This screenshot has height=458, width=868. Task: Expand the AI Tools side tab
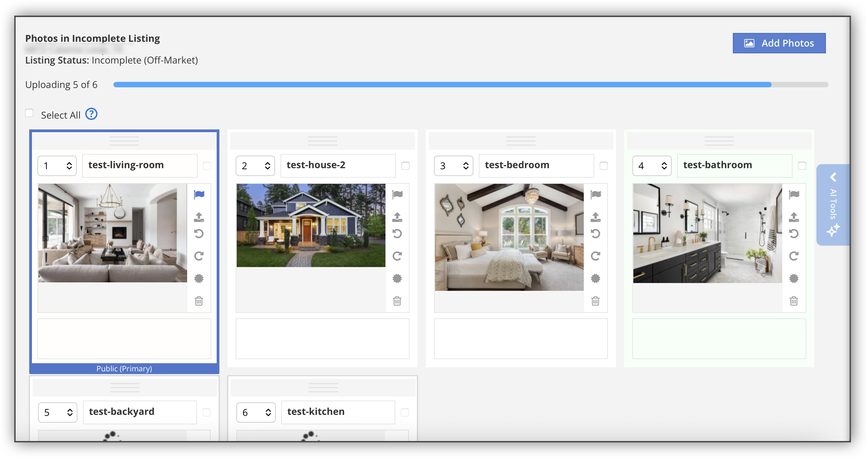(x=833, y=205)
